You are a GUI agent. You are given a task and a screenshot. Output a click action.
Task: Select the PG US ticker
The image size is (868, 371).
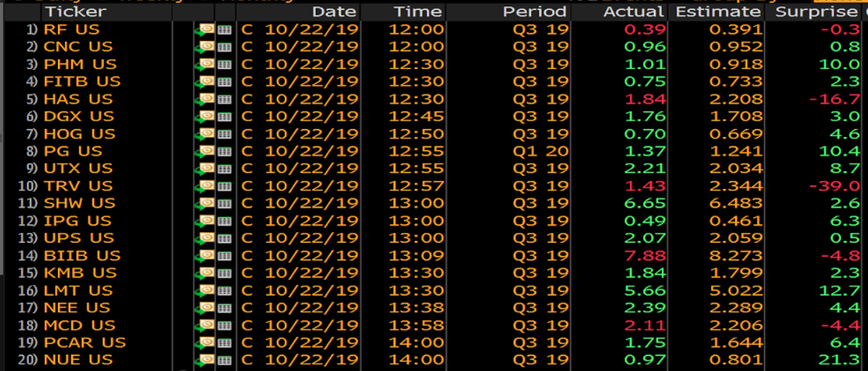click(73, 151)
